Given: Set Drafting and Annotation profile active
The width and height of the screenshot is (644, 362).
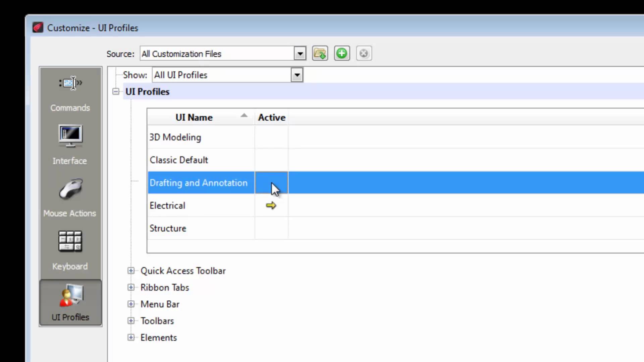Looking at the screenshot, I should click(x=271, y=183).
